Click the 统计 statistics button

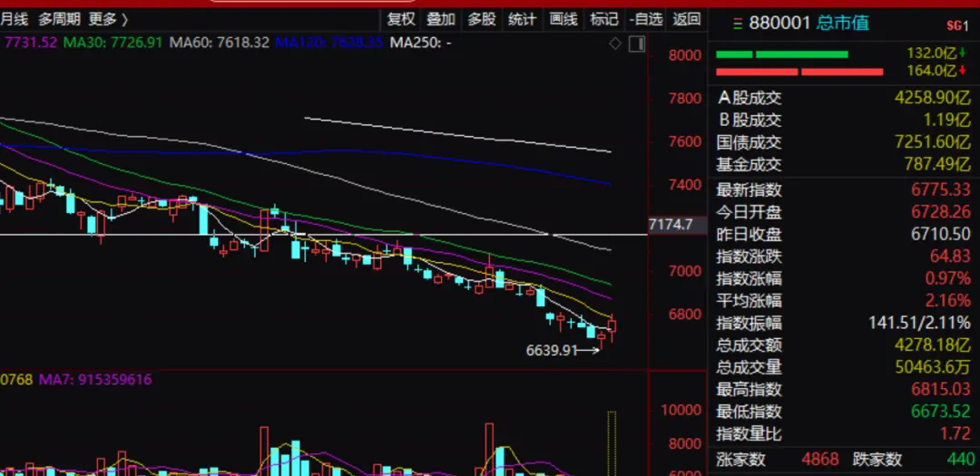[x=522, y=18]
